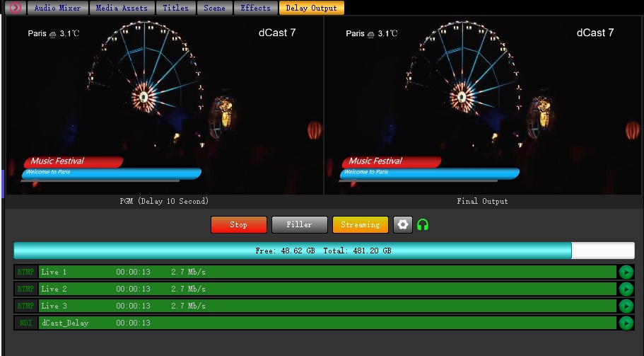The image size is (644, 356).
Task: Select the Live 2 stream row
Action: 325,289
